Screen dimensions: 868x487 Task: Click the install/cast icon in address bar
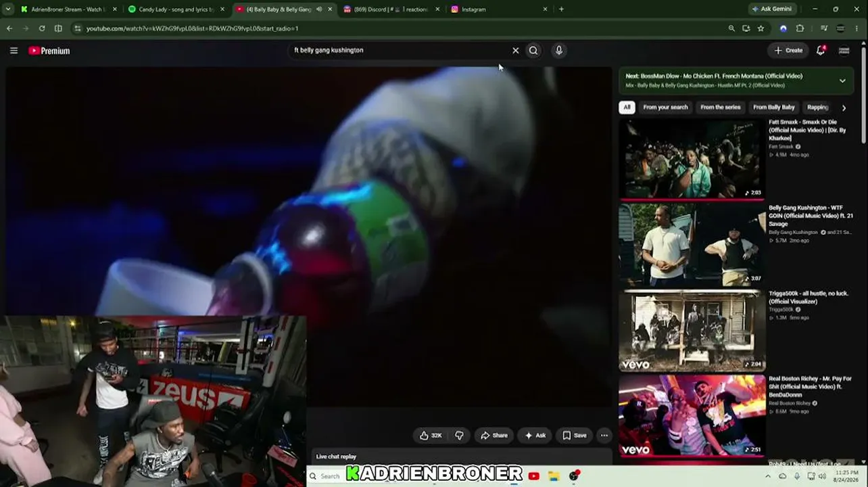click(746, 28)
